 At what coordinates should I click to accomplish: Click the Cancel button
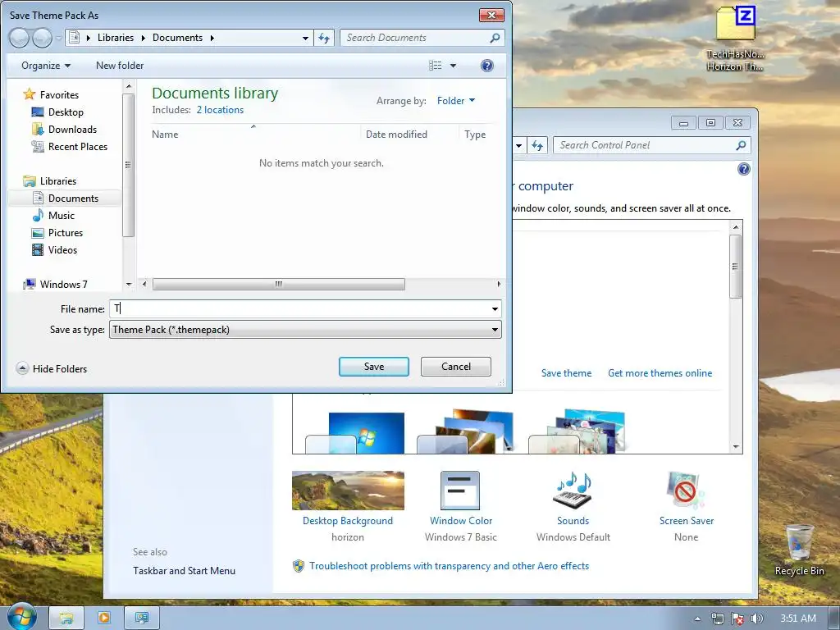[456, 367]
